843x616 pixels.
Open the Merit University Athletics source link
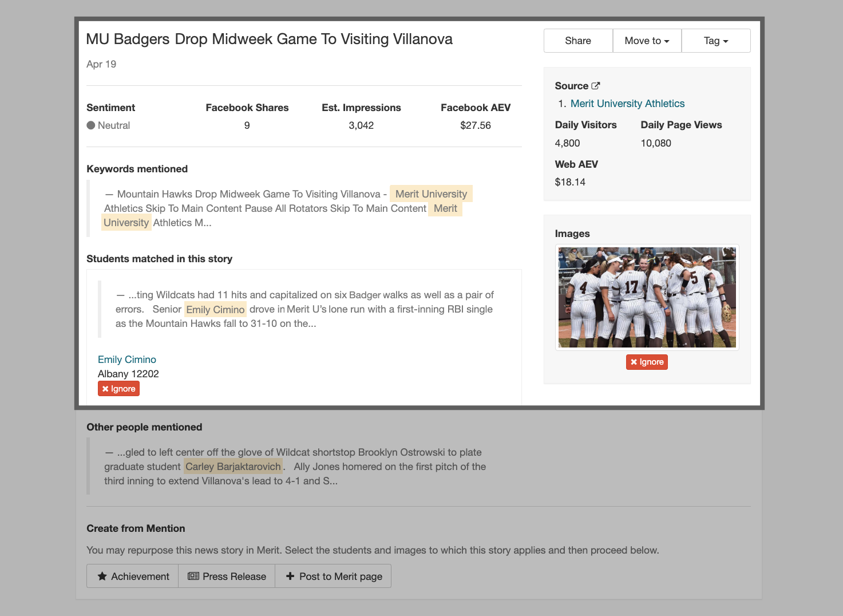click(x=627, y=103)
